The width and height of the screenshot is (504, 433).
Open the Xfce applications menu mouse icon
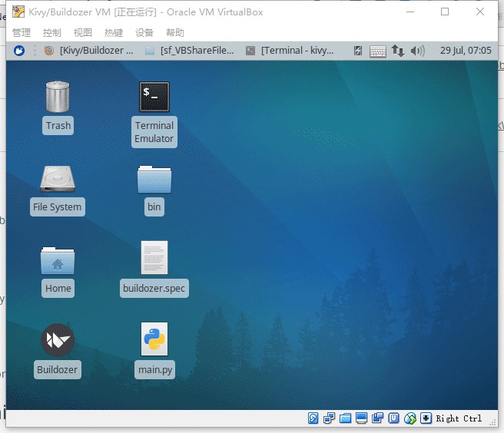pyautogui.click(x=19, y=51)
